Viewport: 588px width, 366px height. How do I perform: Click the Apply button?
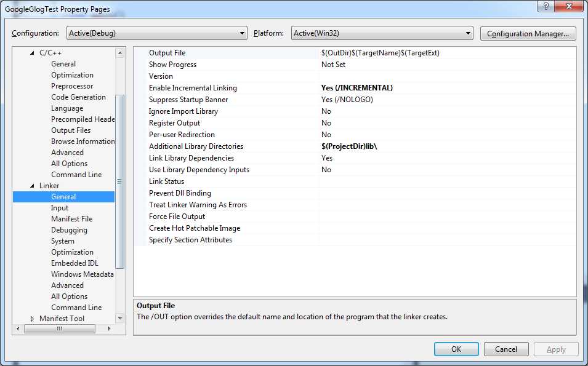556,349
